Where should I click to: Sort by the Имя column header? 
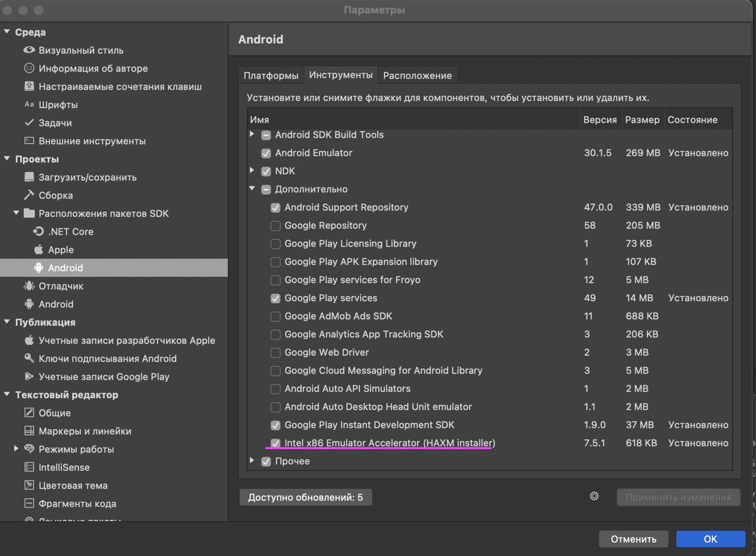(x=413, y=119)
